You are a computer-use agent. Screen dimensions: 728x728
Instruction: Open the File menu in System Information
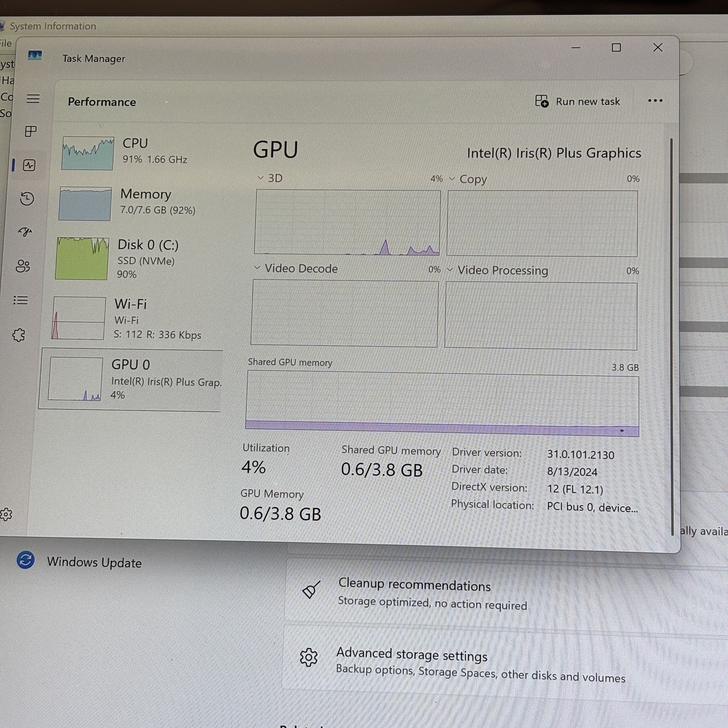[6, 43]
